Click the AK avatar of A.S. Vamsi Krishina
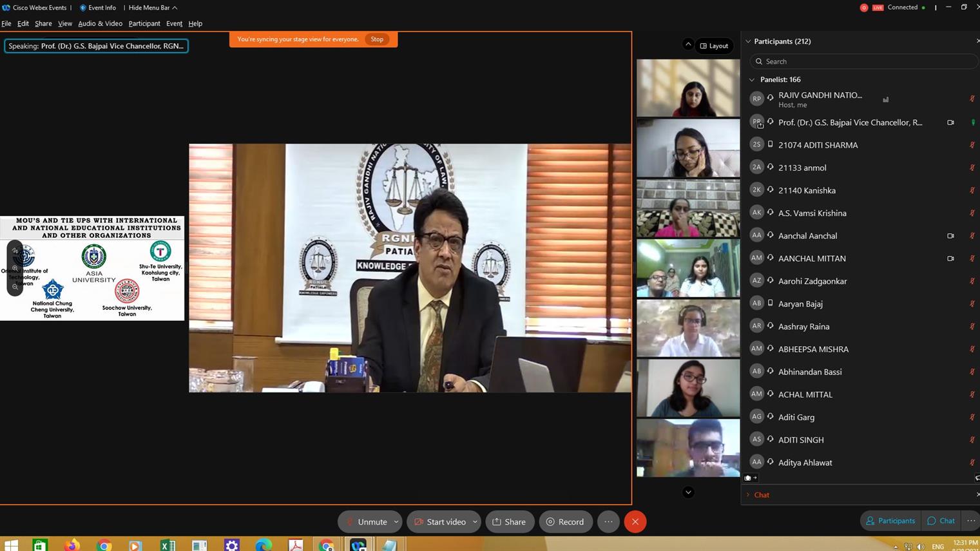The height and width of the screenshot is (551, 980). pyautogui.click(x=756, y=212)
